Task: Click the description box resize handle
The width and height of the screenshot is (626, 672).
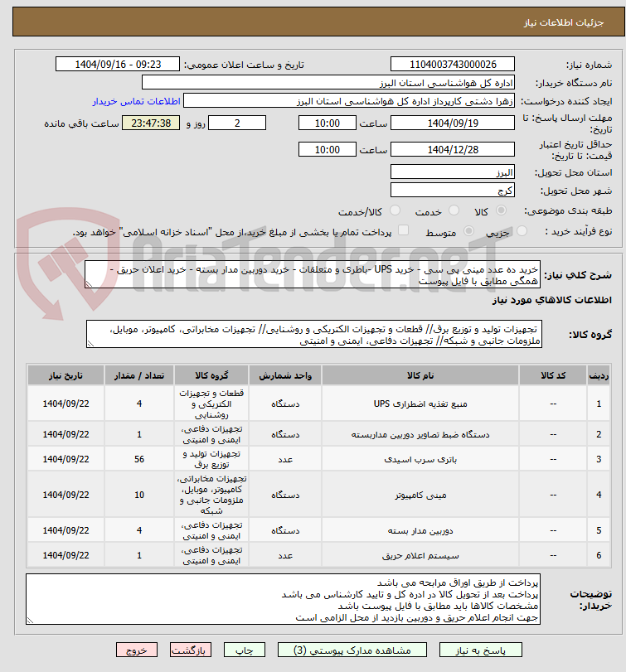Action: point(89,284)
